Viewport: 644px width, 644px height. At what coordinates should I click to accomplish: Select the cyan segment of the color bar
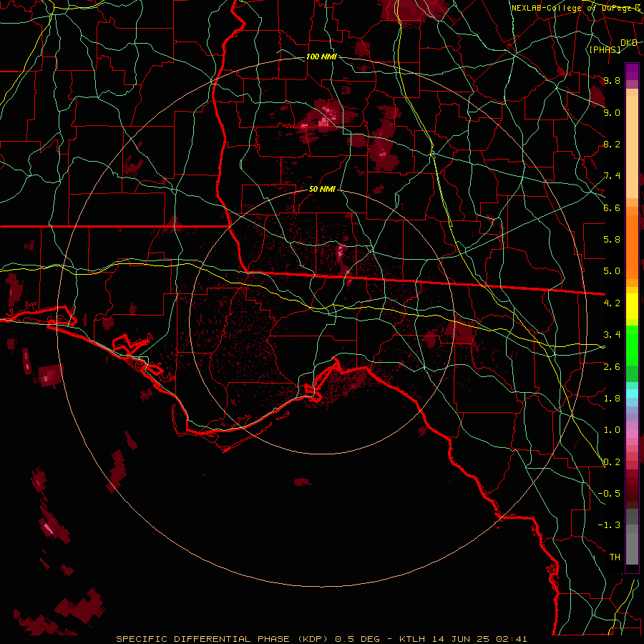[632, 394]
